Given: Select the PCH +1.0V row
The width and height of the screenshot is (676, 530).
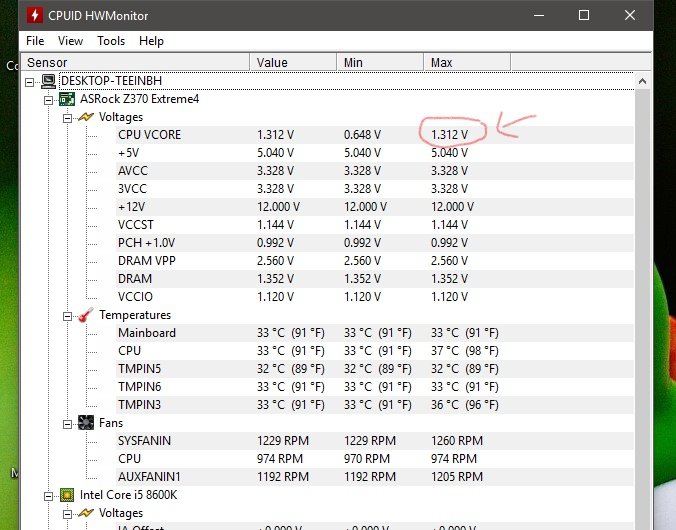Looking at the screenshot, I should point(374,243).
